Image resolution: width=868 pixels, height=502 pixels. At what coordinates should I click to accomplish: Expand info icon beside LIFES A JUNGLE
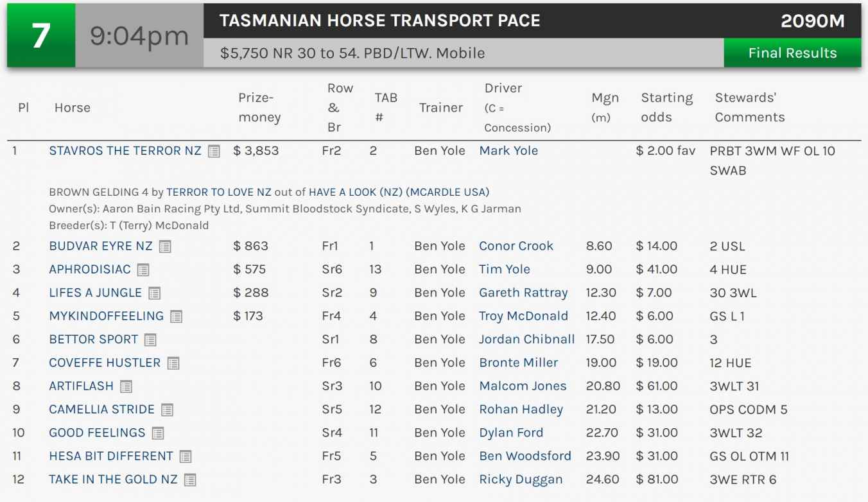click(x=154, y=293)
